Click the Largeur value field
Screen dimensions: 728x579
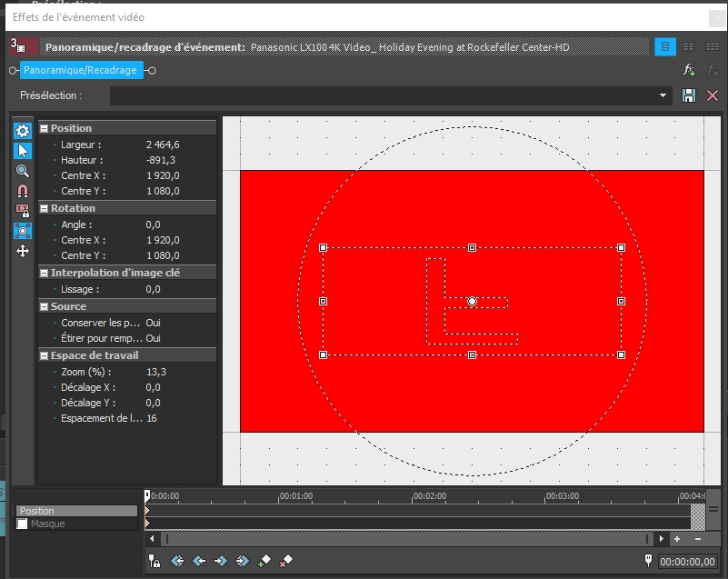tap(164, 145)
